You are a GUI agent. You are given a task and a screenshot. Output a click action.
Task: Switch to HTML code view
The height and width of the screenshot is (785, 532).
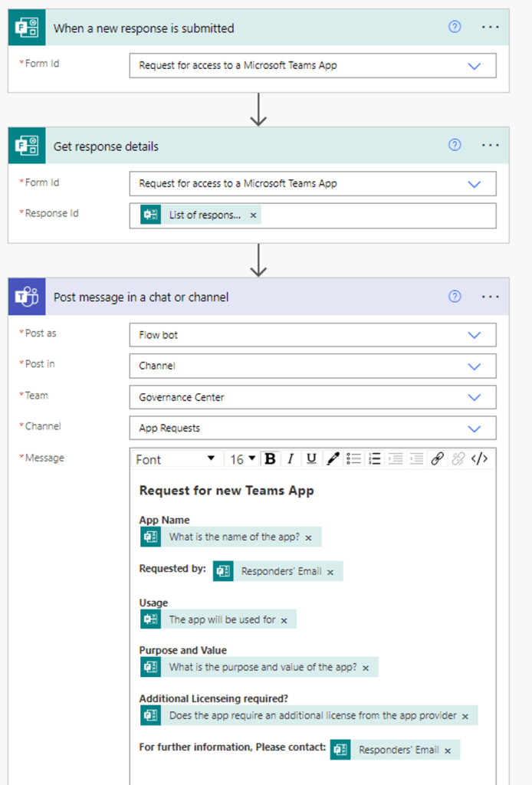click(x=480, y=458)
